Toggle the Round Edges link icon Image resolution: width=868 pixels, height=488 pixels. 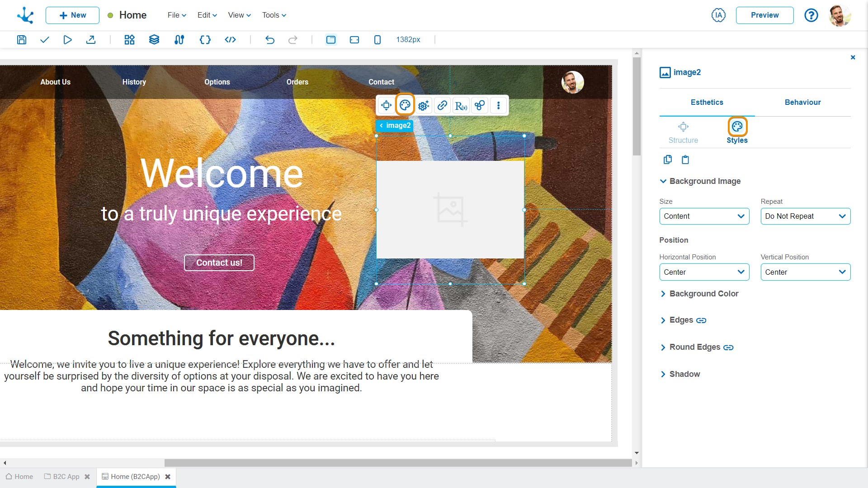tap(729, 347)
